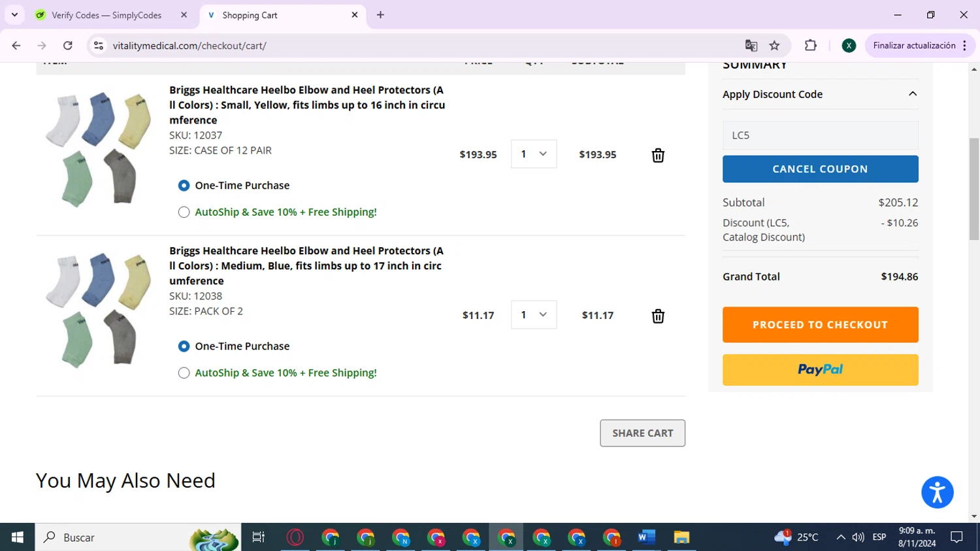Screen dimensions: 980x551
Task: Open the Medium Blue Heelbo product title link
Action: pos(306,266)
